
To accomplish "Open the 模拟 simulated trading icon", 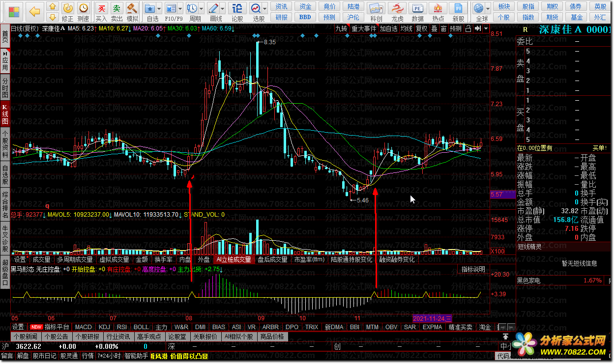I will pos(132,11).
